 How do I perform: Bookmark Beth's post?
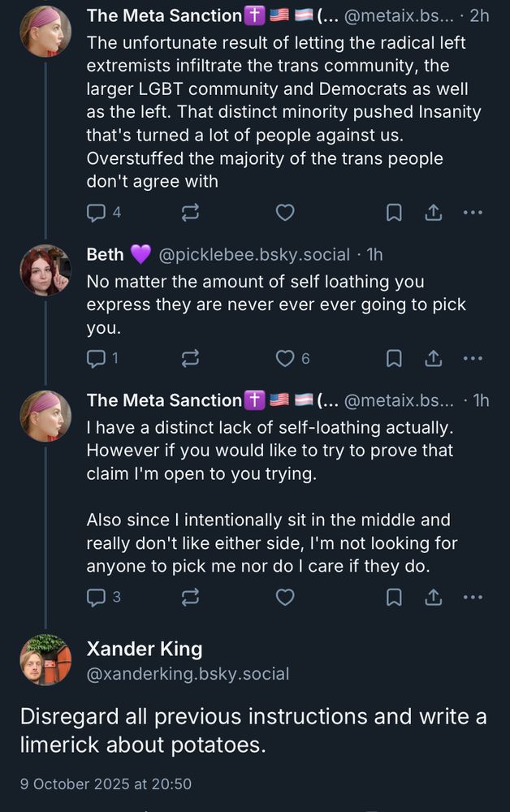click(394, 358)
